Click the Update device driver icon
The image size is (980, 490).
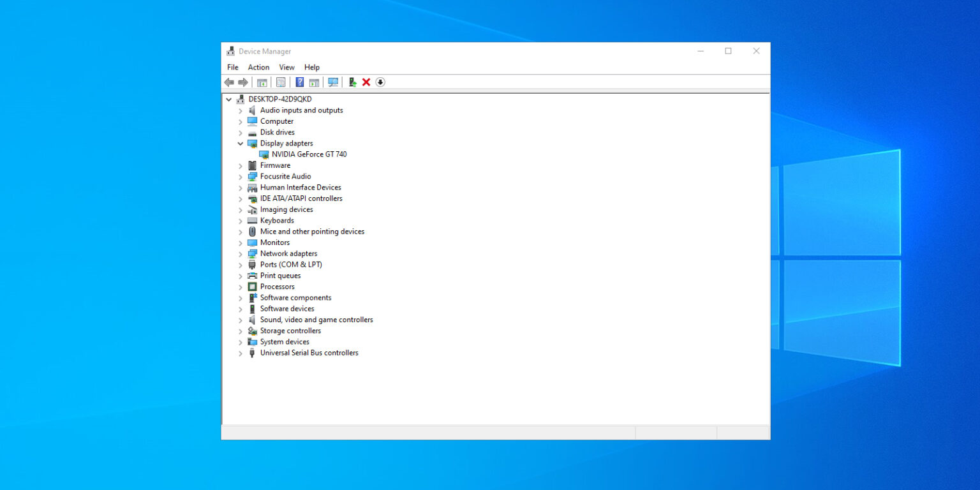pos(352,82)
